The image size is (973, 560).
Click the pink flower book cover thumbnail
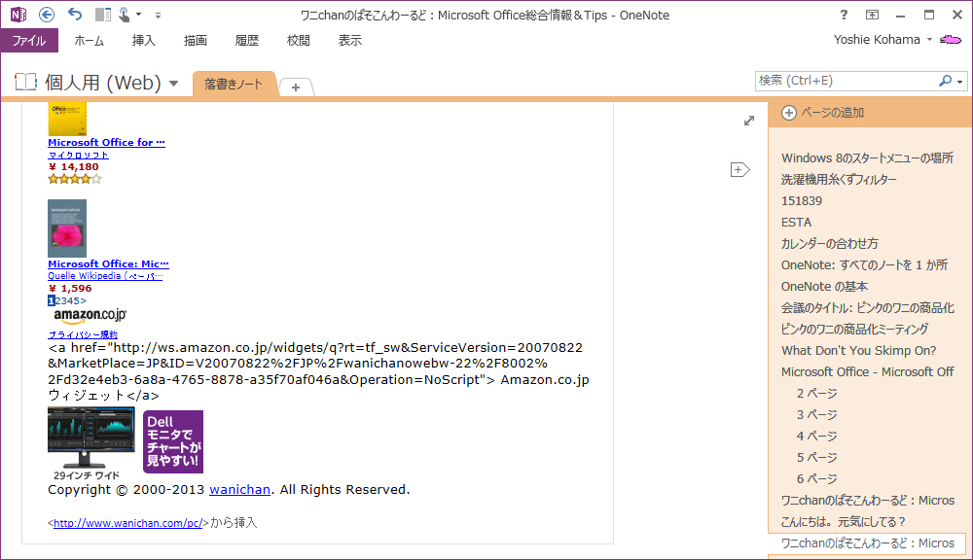tap(67, 228)
